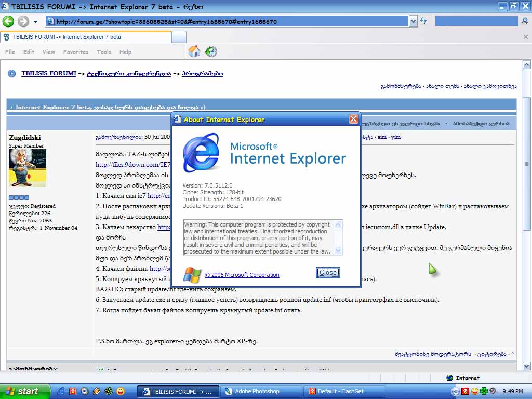Click the Product ID text in dialog
This screenshot has height=399, width=532.
(232, 199)
